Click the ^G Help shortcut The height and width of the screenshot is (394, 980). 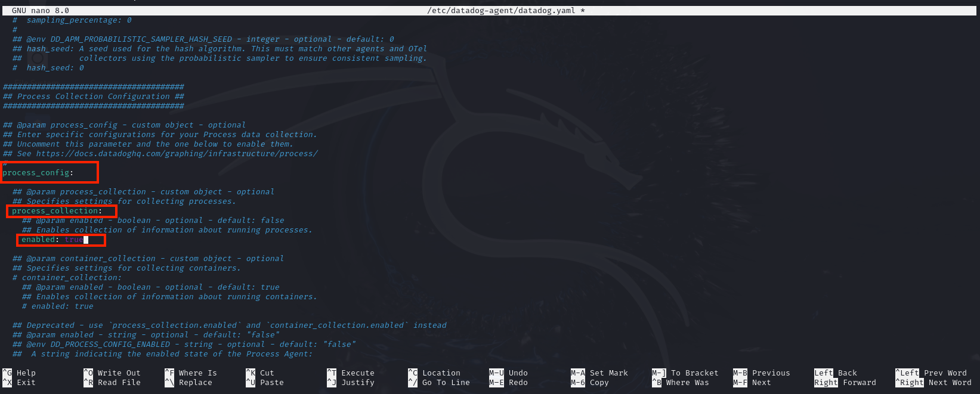click(19, 373)
